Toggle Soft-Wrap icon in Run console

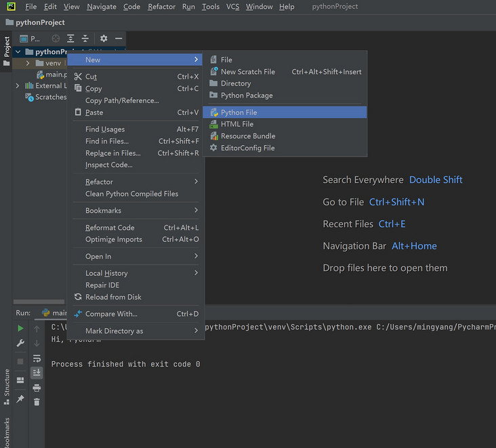tap(37, 358)
